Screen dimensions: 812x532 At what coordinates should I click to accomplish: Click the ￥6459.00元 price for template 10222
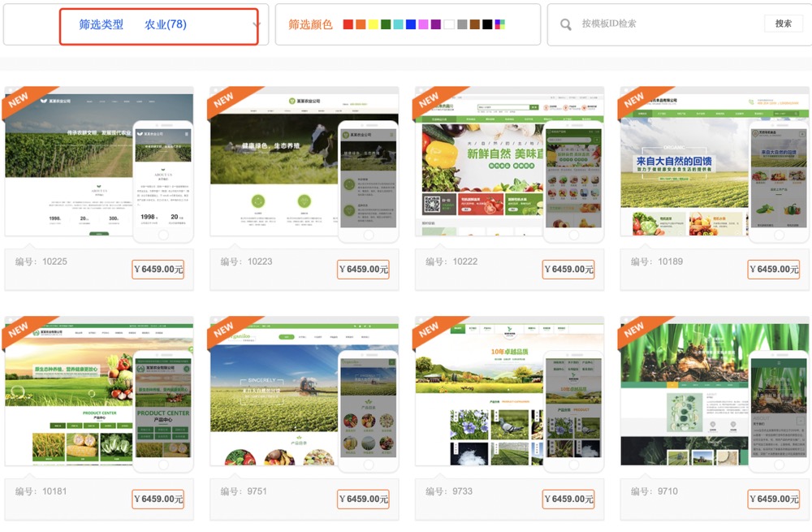pyautogui.click(x=568, y=270)
